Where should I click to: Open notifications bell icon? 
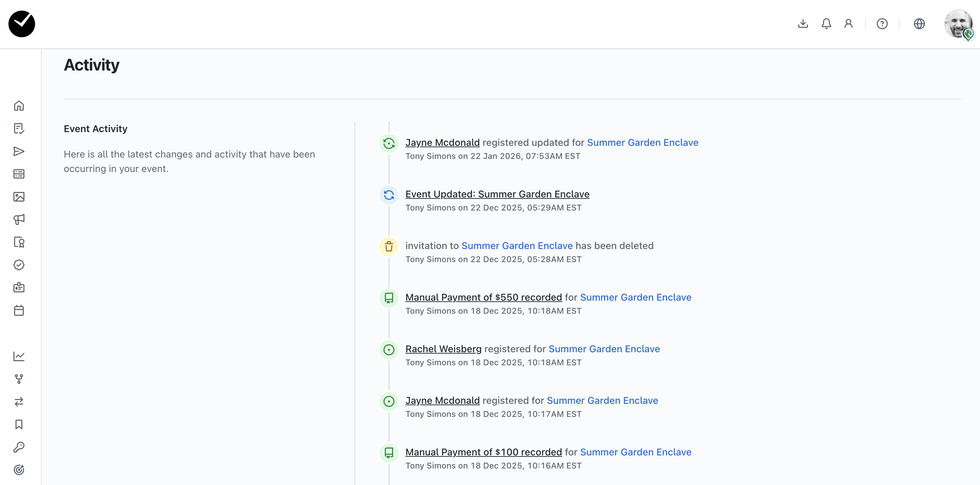tap(826, 24)
